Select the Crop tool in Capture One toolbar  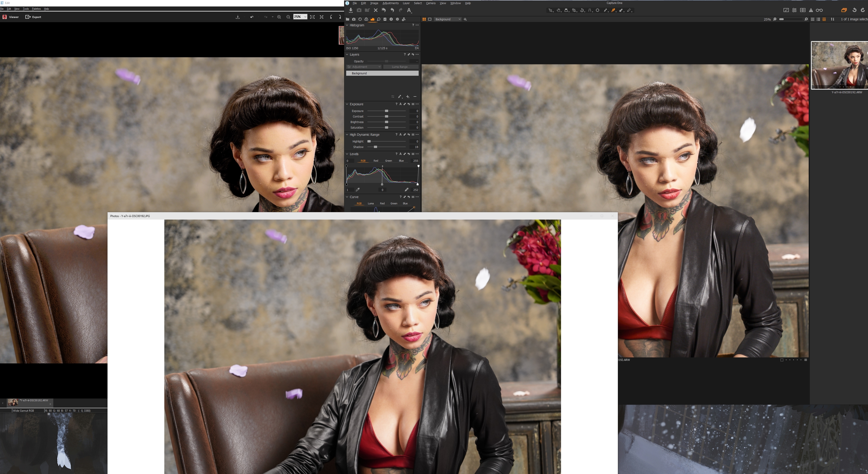(574, 10)
